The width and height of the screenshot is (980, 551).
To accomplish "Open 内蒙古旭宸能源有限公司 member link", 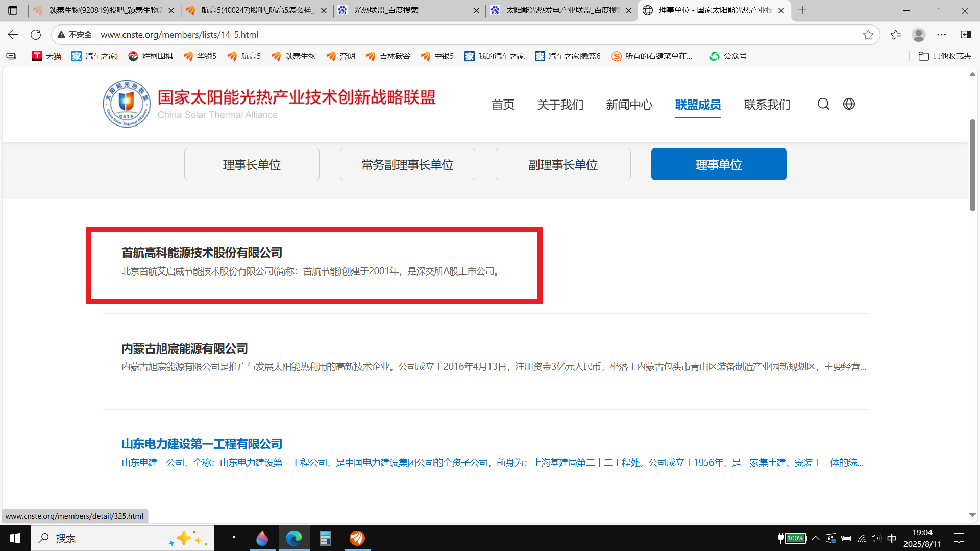I will coord(185,348).
